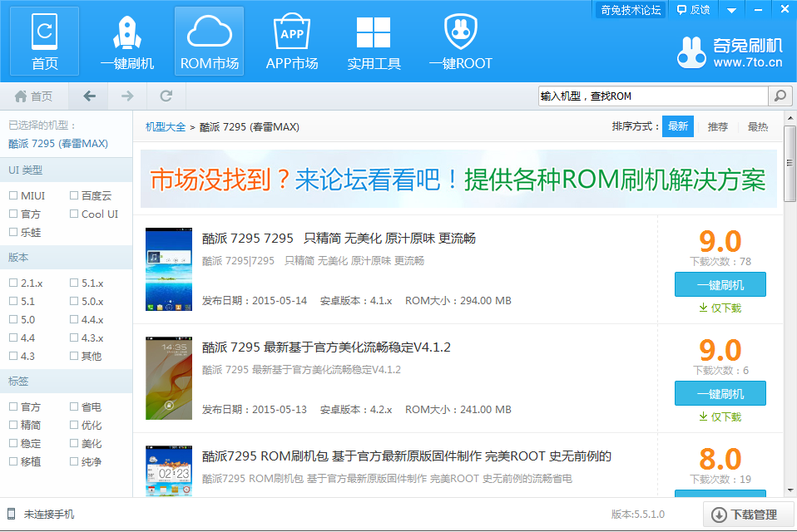The width and height of the screenshot is (797, 532).
Task: Sort ROM list by 最热
Action: (x=757, y=127)
